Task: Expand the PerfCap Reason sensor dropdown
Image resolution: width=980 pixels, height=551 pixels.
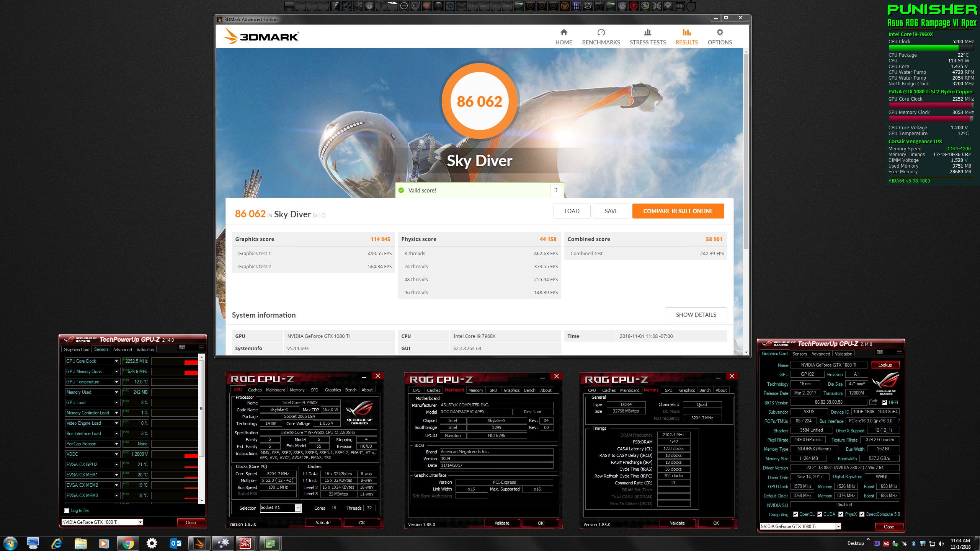Action: tap(116, 444)
